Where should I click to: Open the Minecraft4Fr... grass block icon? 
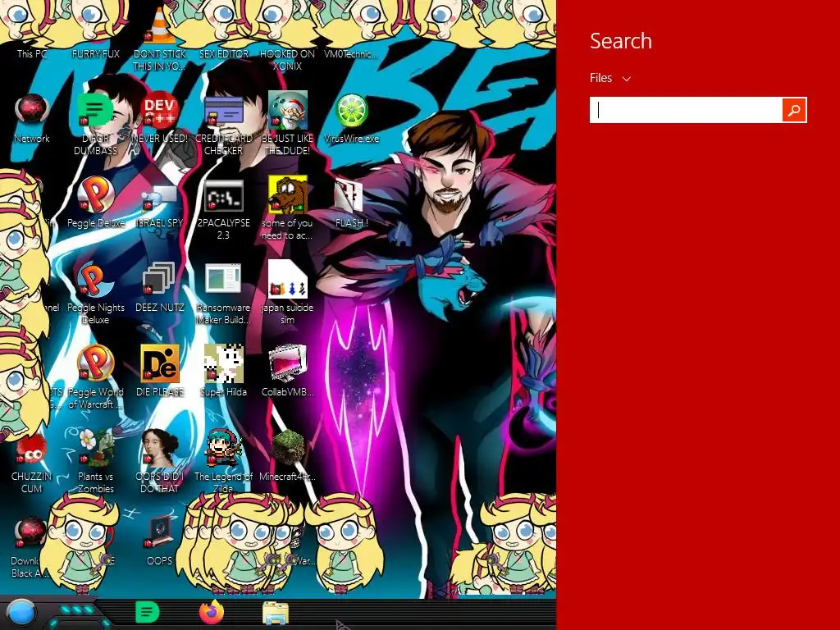click(x=288, y=455)
